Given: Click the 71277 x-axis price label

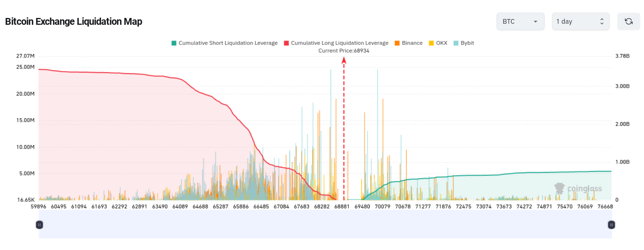Looking at the screenshot, I should (x=423, y=207).
